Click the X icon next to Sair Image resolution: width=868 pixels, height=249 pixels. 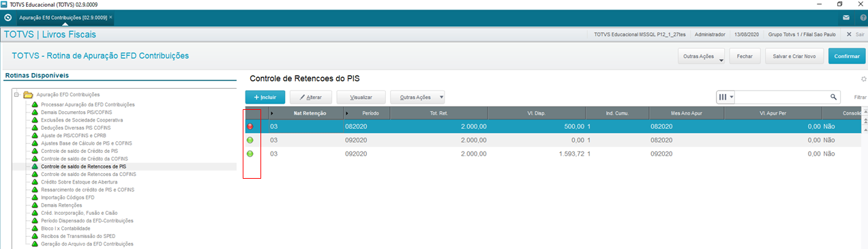point(849,34)
